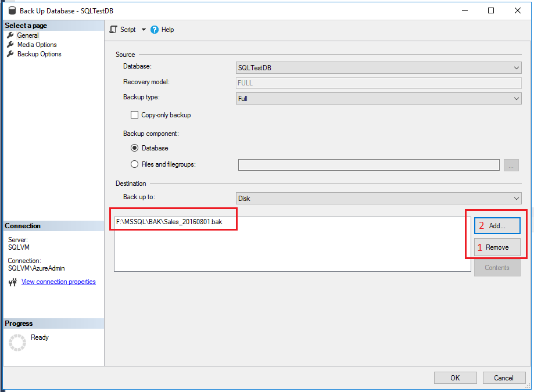Expand the Backup type dropdown

(515, 98)
